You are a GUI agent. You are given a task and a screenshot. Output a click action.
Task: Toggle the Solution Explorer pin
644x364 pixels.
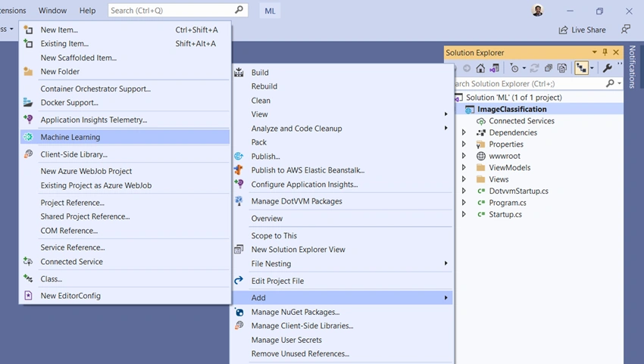pyautogui.click(x=605, y=52)
